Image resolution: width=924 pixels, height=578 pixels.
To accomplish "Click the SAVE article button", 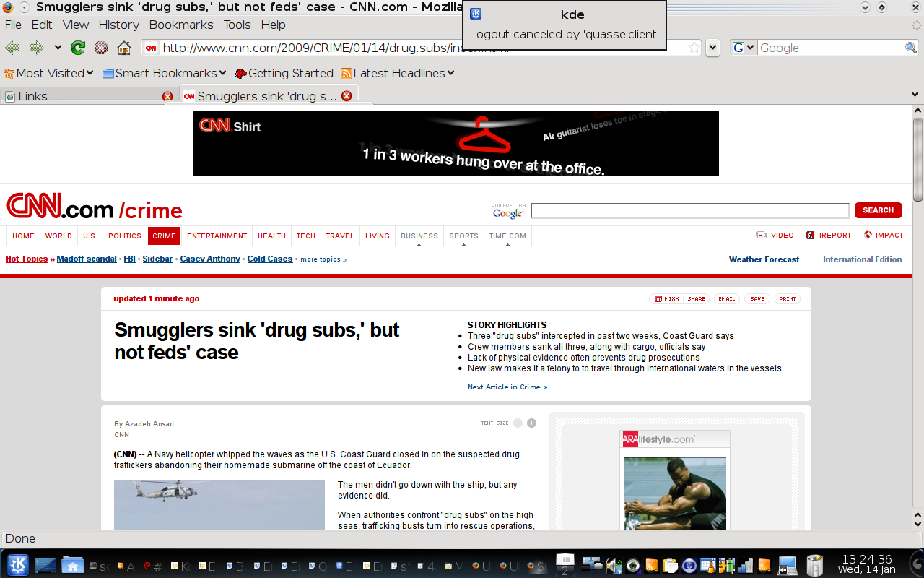I will pos(757,298).
